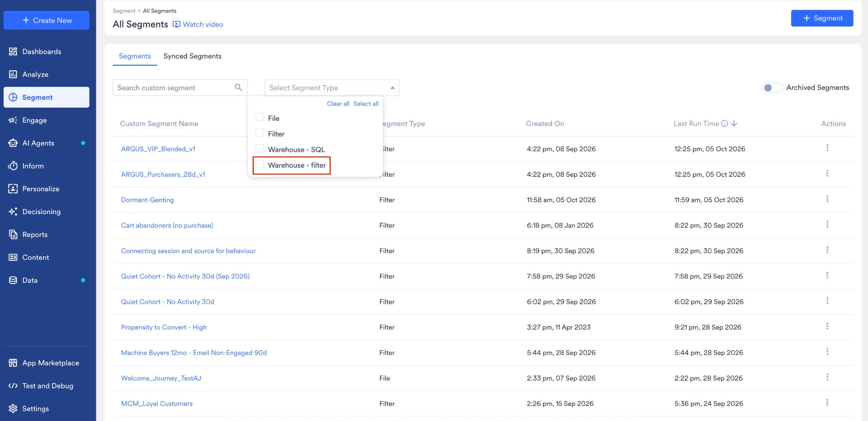The width and height of the screenshot is (868, 421).
Task: Open actions menu for Dormant-Genting
Action: click(x=827, y=199)
